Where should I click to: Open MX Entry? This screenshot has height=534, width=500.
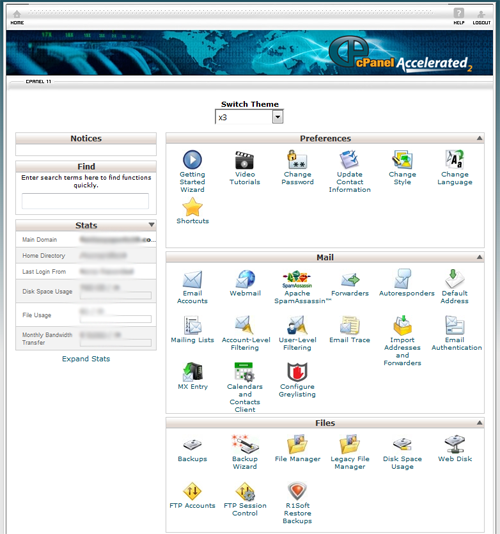coord(193,376)
